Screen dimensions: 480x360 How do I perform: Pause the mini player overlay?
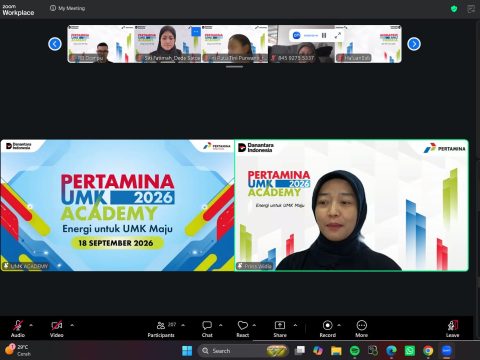(x=324, y=35)
